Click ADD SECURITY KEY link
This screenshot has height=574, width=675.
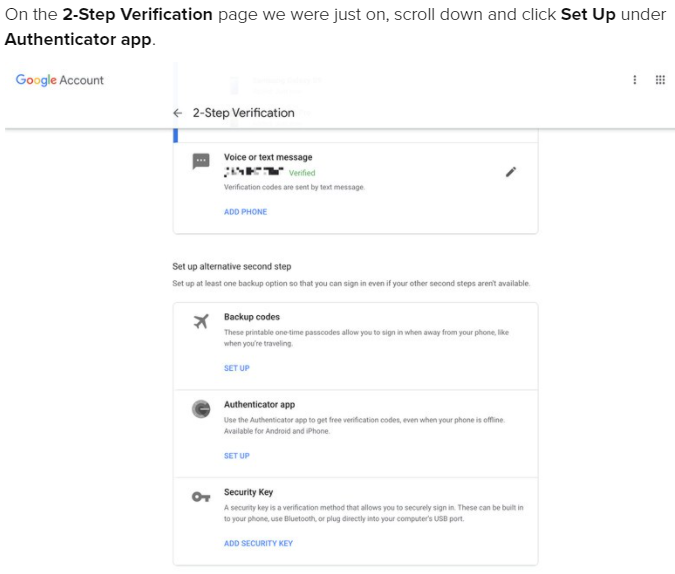[258, 543]
